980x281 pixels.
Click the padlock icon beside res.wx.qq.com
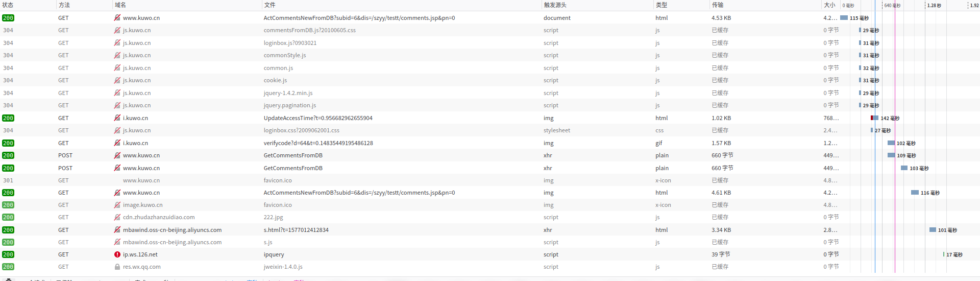pyautogui.click(x=117, y=267)
